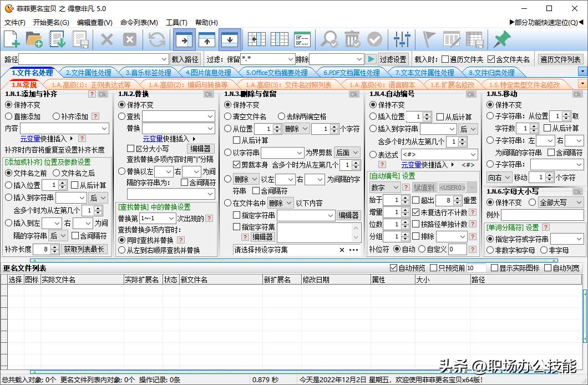Click the checkmark confirm icon in the toolbar
Image resolution: width=588 pixels, height=385 pixels.
coord(374,39)
